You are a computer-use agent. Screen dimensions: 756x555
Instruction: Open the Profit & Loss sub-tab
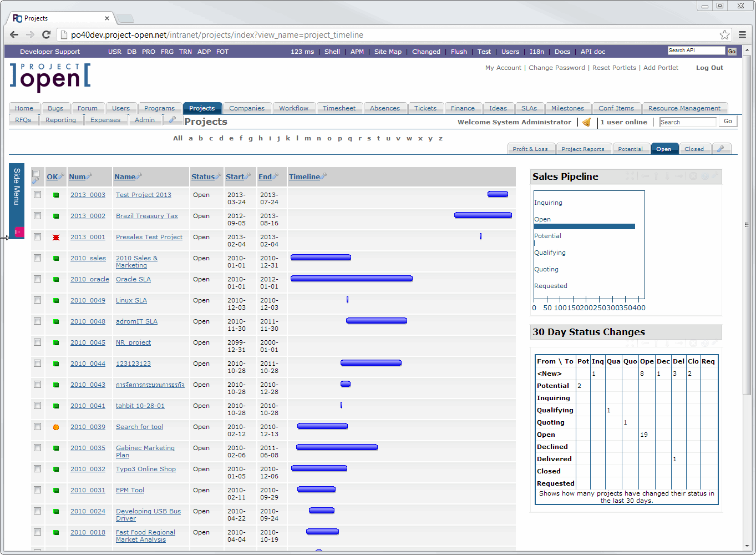tap(530, 149)
